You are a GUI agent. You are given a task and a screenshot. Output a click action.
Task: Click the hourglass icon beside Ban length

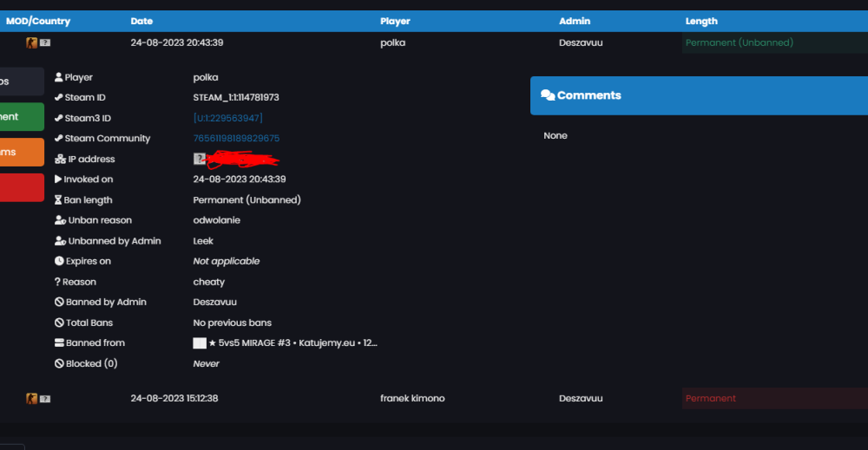coord(58,200)
